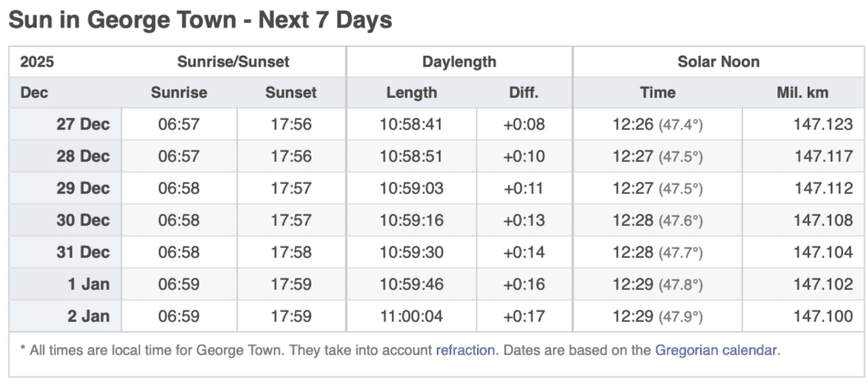This screenshot has height=384, width=868.
Task: Click the 28 Dec row date
Action: (83, 156)
